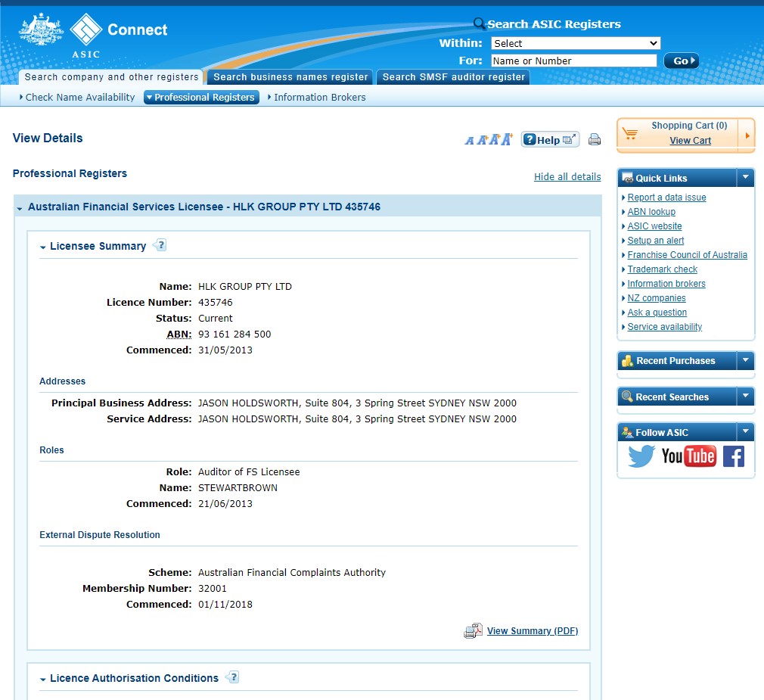Click the Licence Authorisation Conditions help icon

(x=232, y=677)
